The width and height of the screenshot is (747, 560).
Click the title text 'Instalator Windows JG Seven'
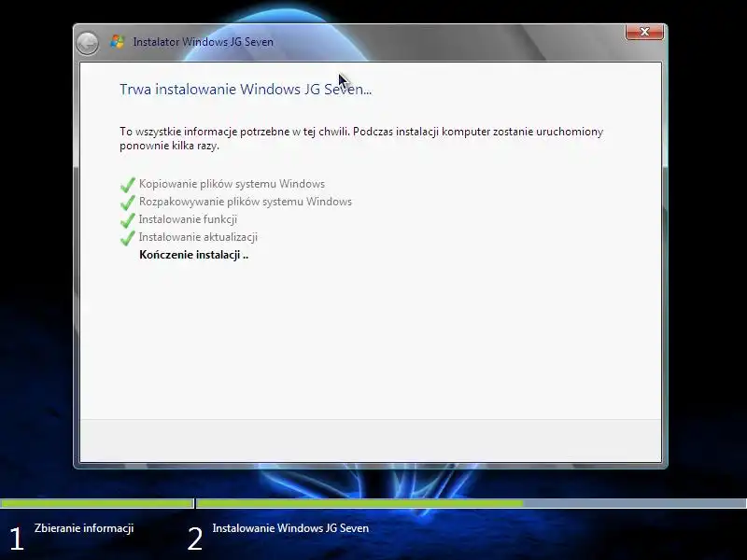[x=203, y=42]
